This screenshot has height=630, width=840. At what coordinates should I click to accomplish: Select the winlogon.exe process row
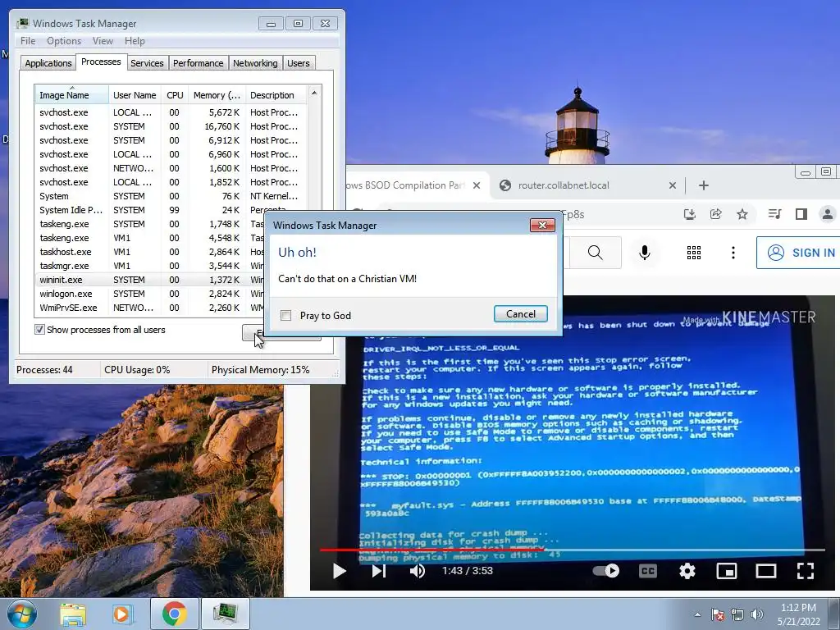pyautogui.click(x=151, y=294)
